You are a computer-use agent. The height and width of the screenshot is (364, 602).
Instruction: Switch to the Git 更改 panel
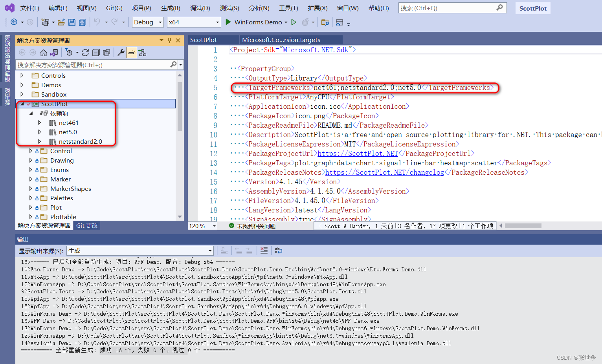86,225
